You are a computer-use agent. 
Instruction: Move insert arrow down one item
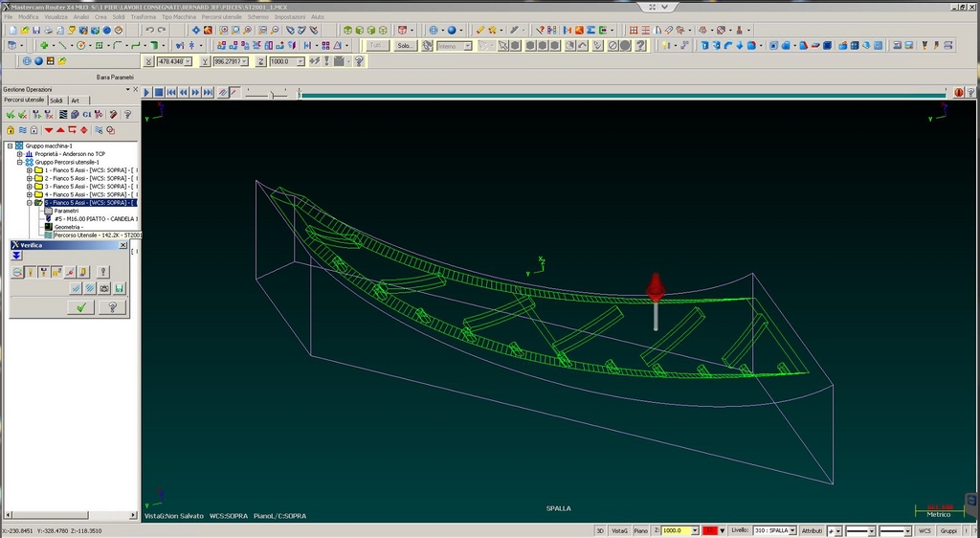[49, 130]
